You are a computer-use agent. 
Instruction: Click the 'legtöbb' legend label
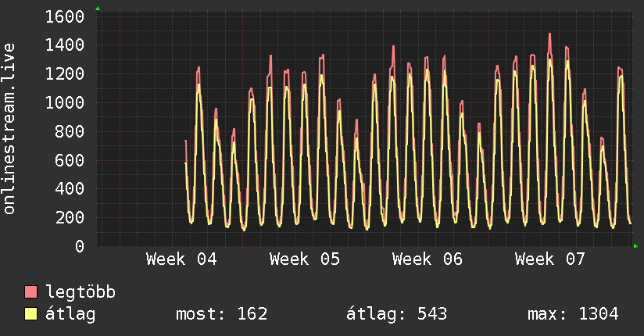click(80, 291)
